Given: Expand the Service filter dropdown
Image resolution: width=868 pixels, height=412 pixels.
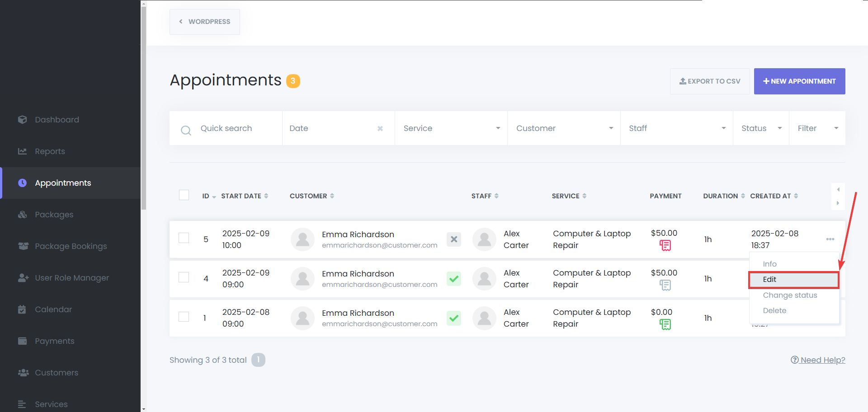Looking at the screenshot, I should click(x=451, y=128).
